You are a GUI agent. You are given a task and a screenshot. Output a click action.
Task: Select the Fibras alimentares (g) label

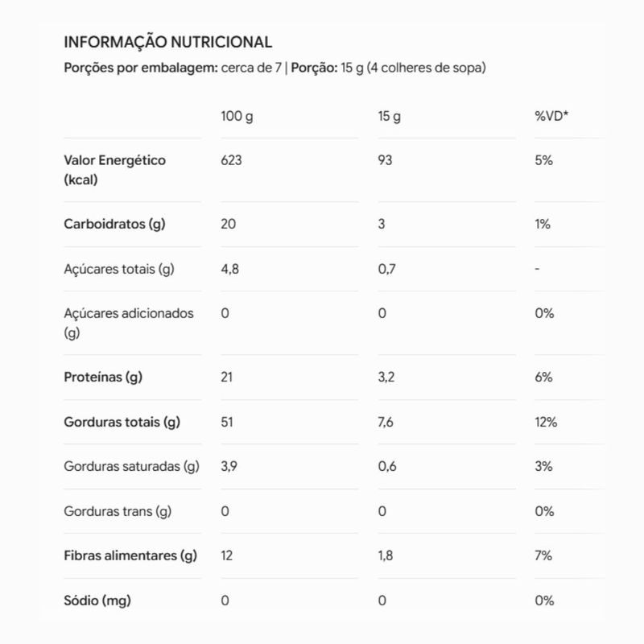pos(130,555)
